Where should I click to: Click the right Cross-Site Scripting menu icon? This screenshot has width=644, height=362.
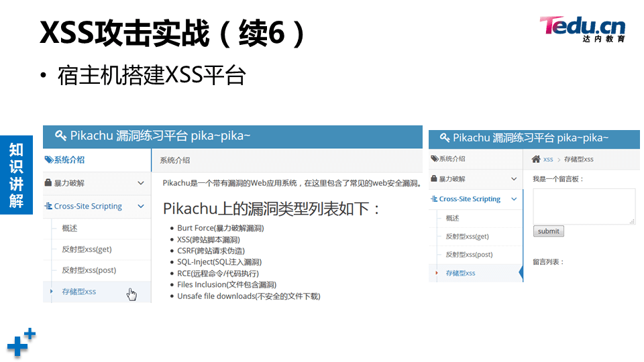tap(434, 198)
